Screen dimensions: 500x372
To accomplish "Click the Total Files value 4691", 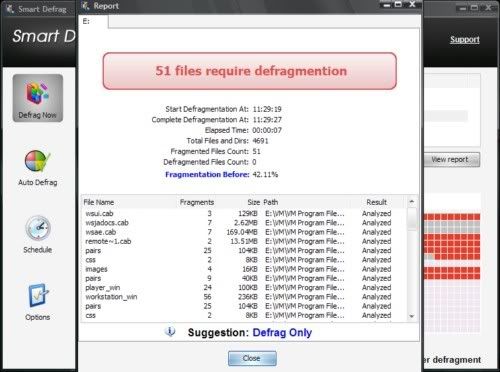I will (x=260, y=141).
